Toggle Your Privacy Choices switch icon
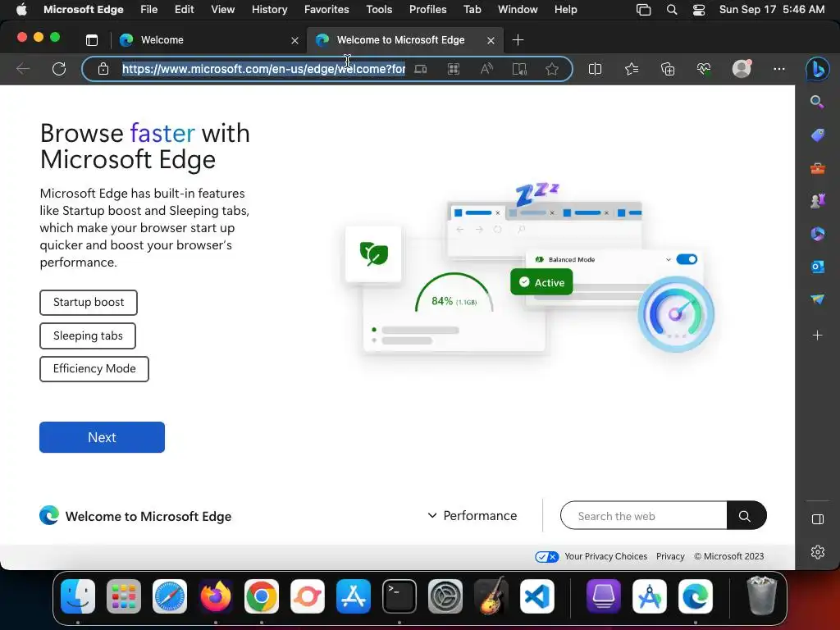840x630 pixels. tap(546, 557)
